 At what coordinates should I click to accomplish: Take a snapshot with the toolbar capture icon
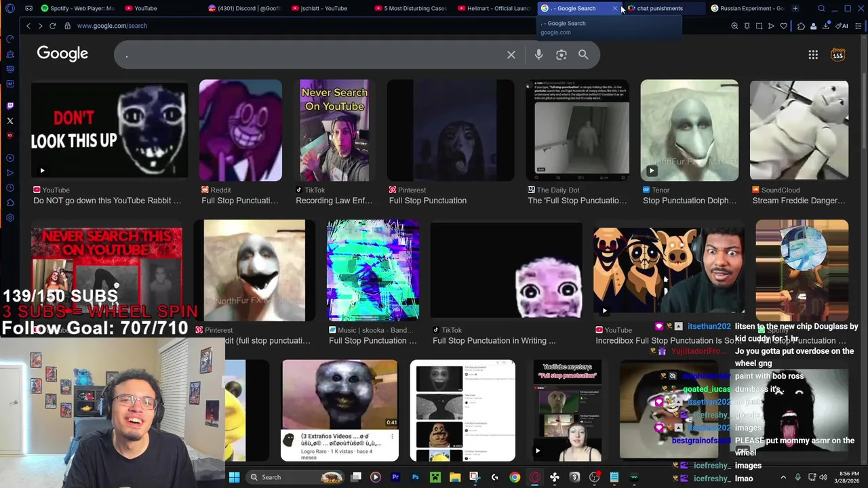click(759, 26)
